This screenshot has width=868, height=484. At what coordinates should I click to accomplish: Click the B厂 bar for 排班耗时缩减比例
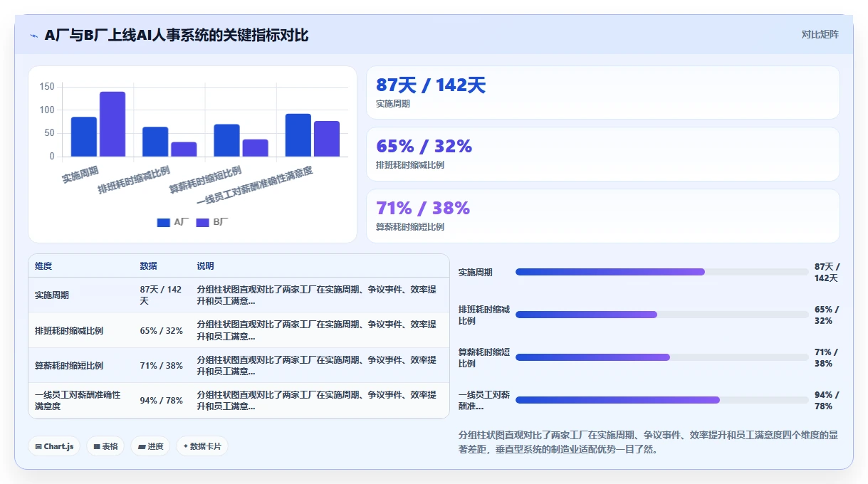[184, 149]
